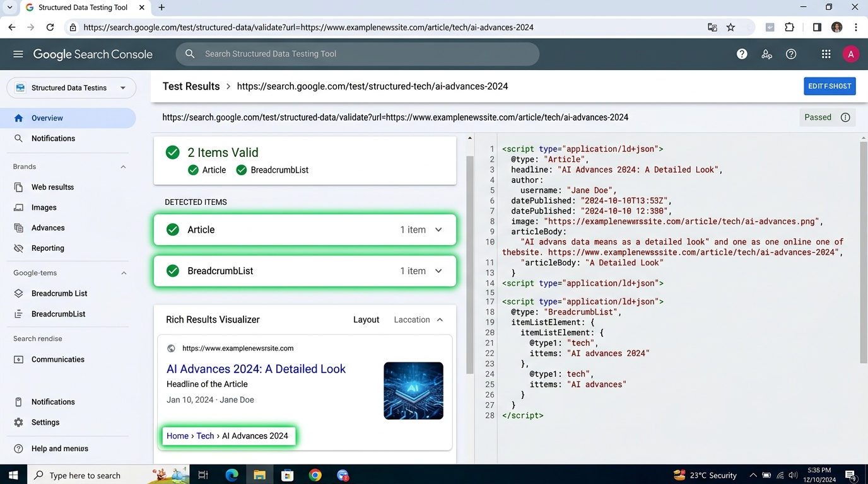Click the search structured data field
Image resolution: width=868 pixels, height=484 pixels.
point(358,54)
